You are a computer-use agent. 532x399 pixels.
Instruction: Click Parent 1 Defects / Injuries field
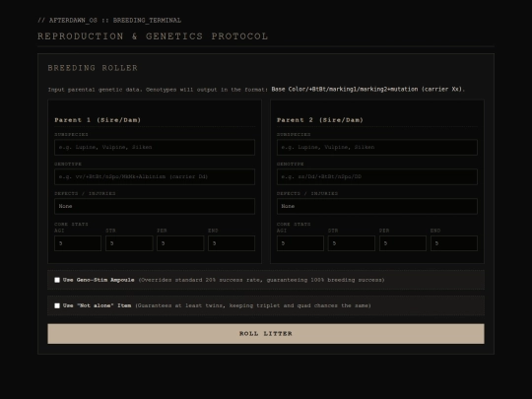pyautogui.click(x=155, y=206)
